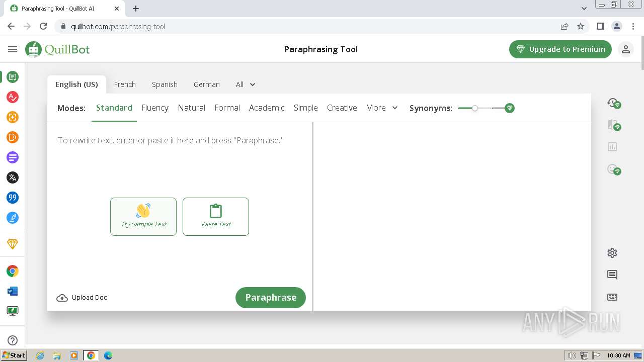Open the Tone smiley face icon

[613, 169]
